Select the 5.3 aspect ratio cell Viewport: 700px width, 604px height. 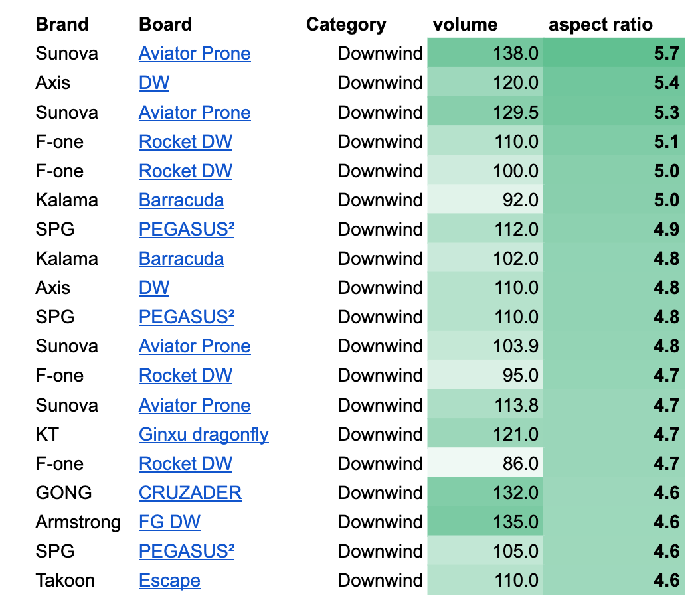(x=614, y=112)
